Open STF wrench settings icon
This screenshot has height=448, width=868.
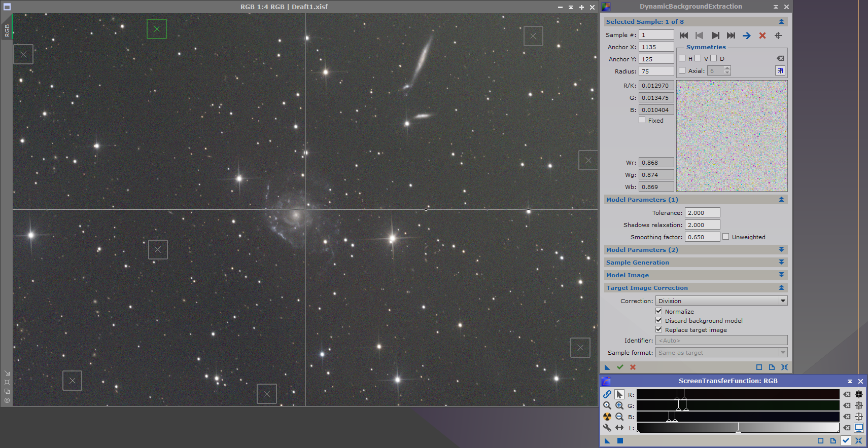click(x=607, y=428)
